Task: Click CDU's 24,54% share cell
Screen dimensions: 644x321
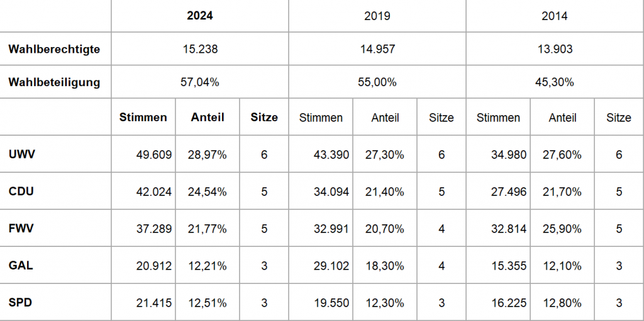Action: (x=208, y=192)
